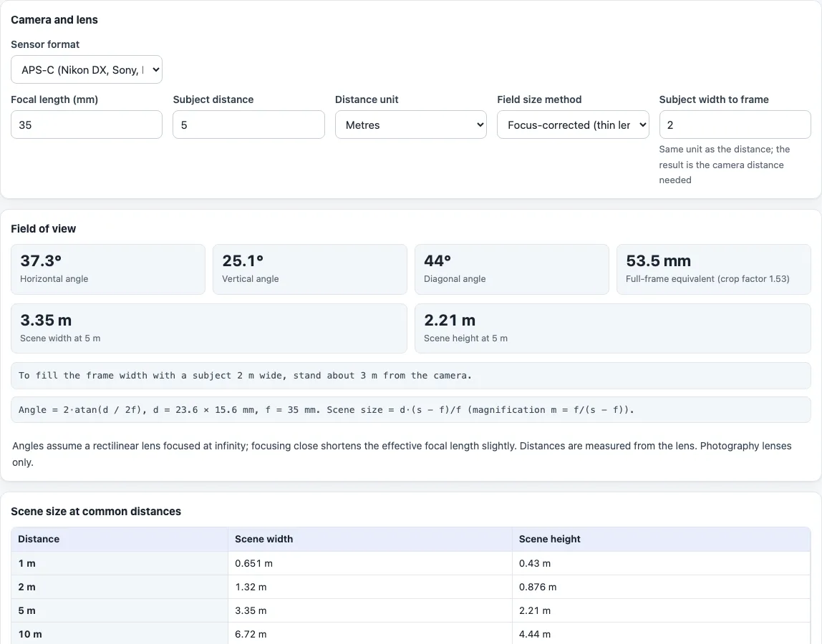This screenshot has width=822, height=644.
Task: Expand the Field size method dropdown
Action: 573,125
